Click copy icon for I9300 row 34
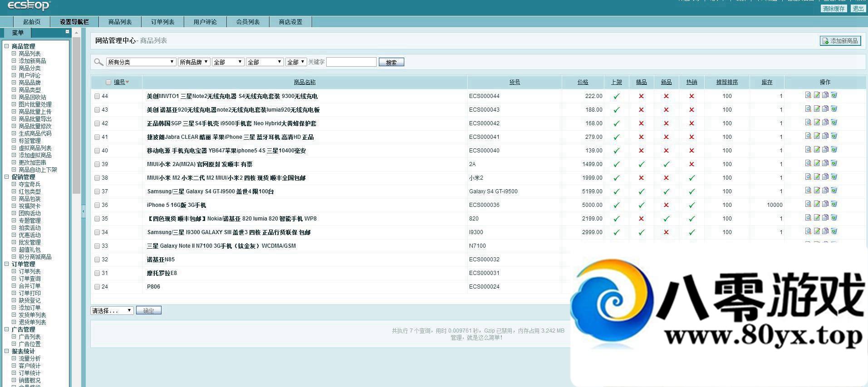 (x=825, y=231)
